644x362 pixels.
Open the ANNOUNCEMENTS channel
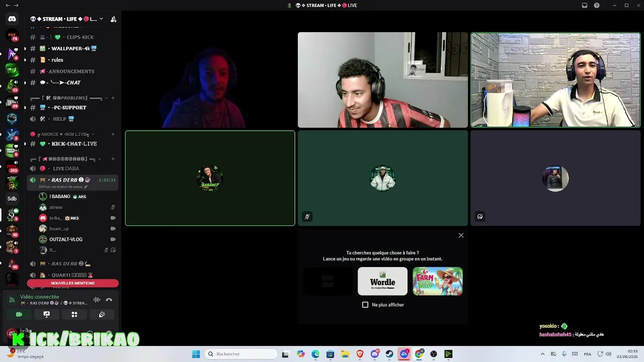pos(72,71)
